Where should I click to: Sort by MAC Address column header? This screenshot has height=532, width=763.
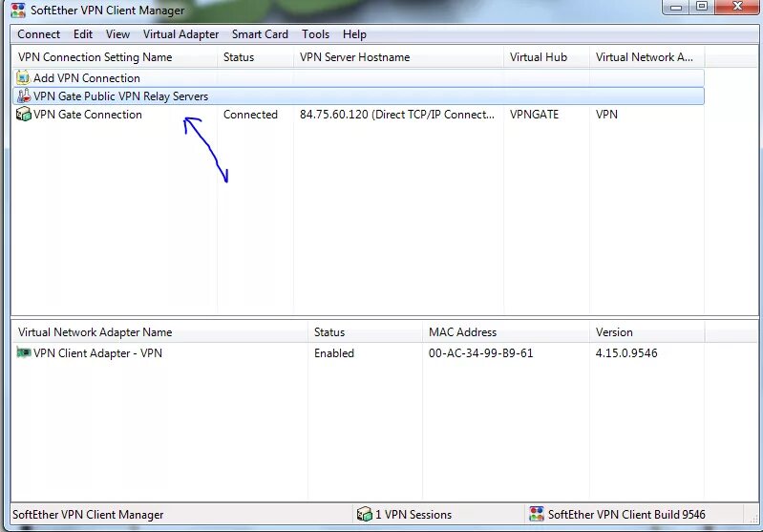tap(506, 332)
